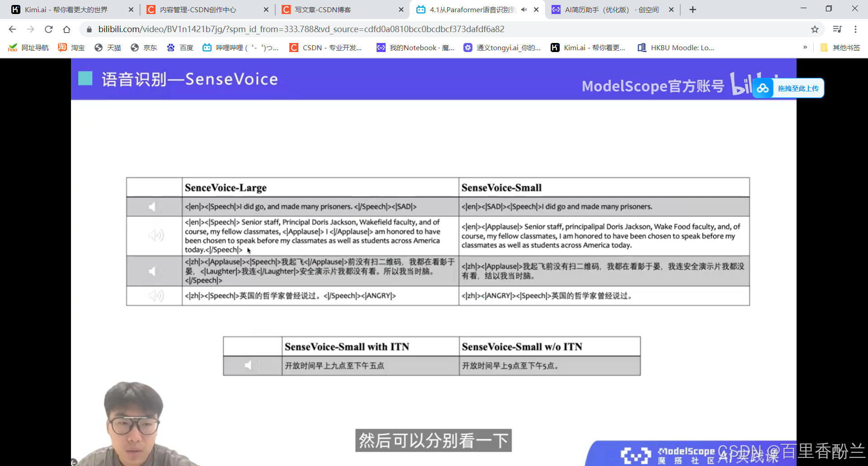Close the 写文章-CSDN博客 tab
The height and width of the screenshot is (466, 868).
(401, 10)
